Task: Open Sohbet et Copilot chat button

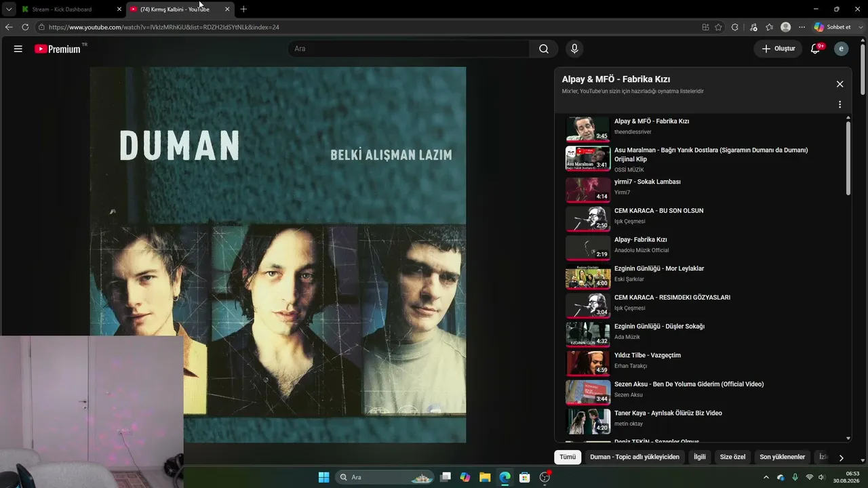Action: tap(832, 27)
